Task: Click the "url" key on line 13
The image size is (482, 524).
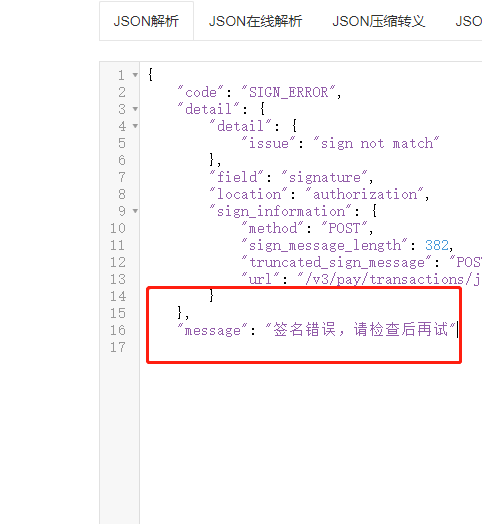Action: (260, 279)
